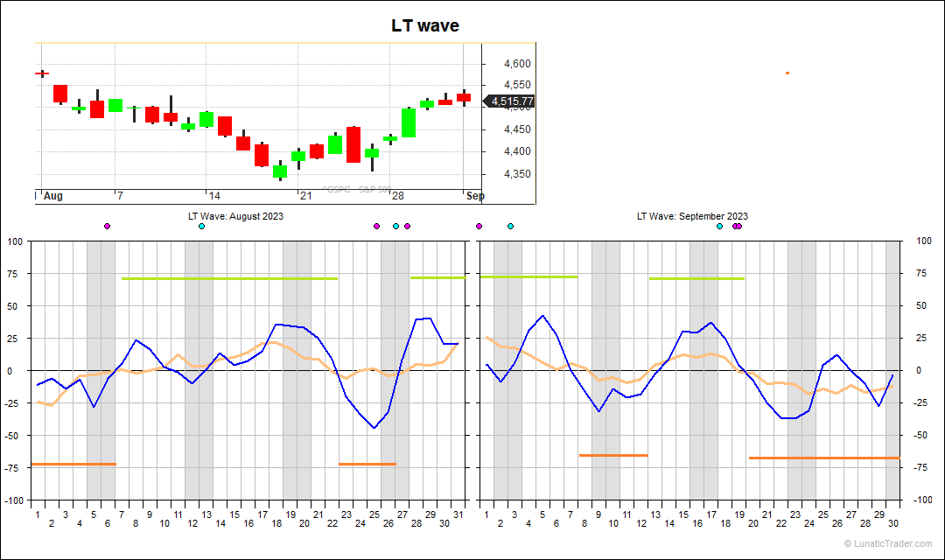Open the Sep axis label on the candlestick chart
Viewport: 945px width, 560px height.
(475, 197)
